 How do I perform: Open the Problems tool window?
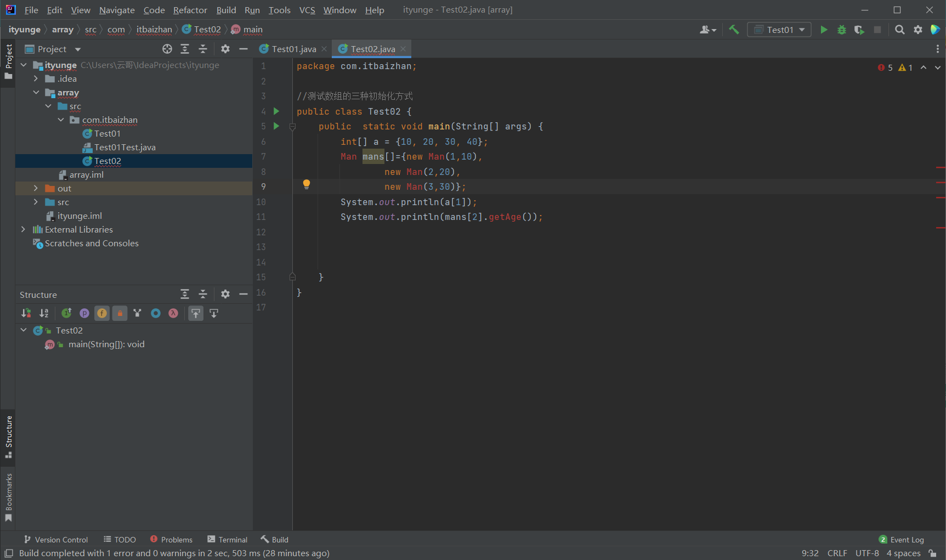click(171, 540)
